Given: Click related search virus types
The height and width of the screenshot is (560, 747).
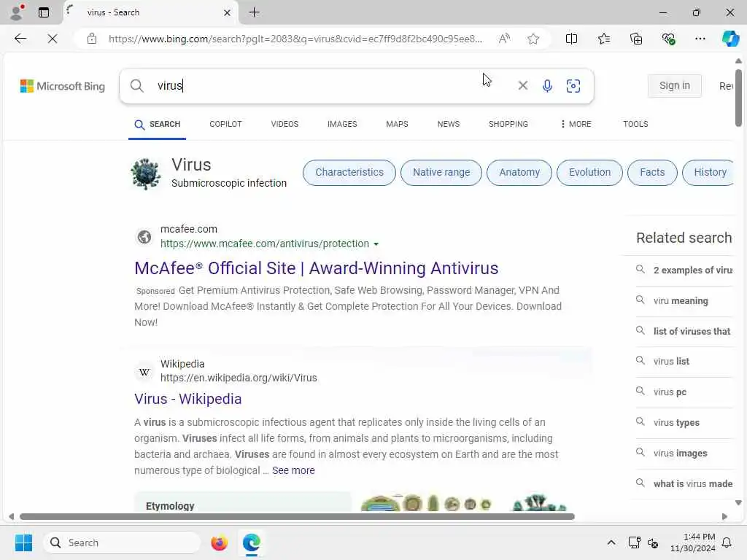Looking at the screenshot, I should coord(676,423).
